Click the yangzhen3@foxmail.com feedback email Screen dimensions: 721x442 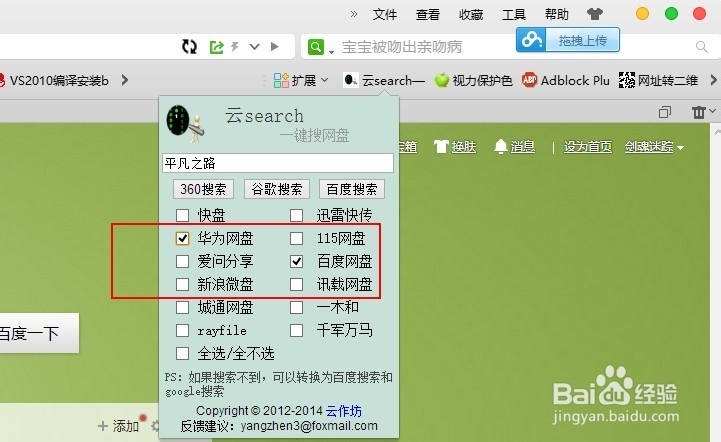coord(309,426)
